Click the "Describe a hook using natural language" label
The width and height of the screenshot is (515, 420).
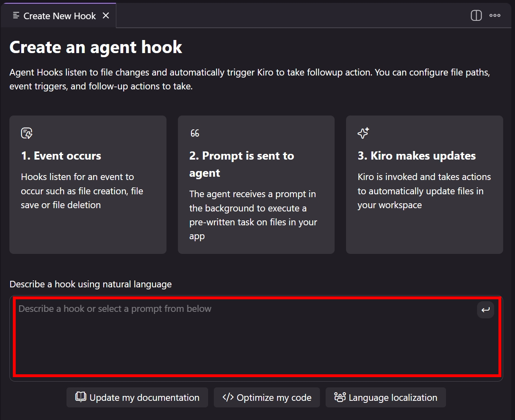(91, 284)
